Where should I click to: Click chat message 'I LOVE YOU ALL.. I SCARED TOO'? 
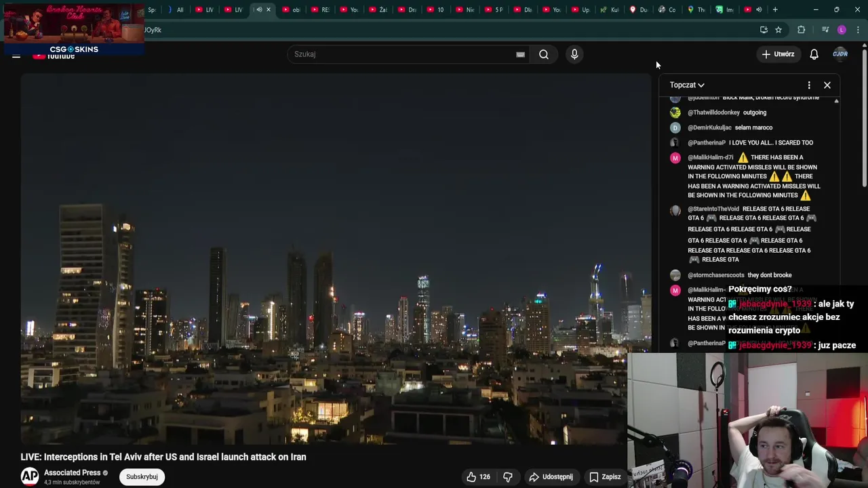[x=771, y=143]
